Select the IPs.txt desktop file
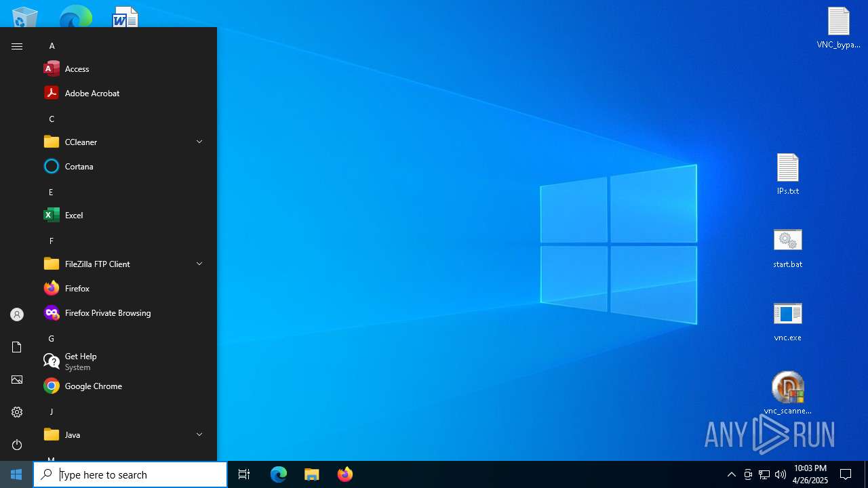The width and height of the screenshot is (868, 488). 788,174
